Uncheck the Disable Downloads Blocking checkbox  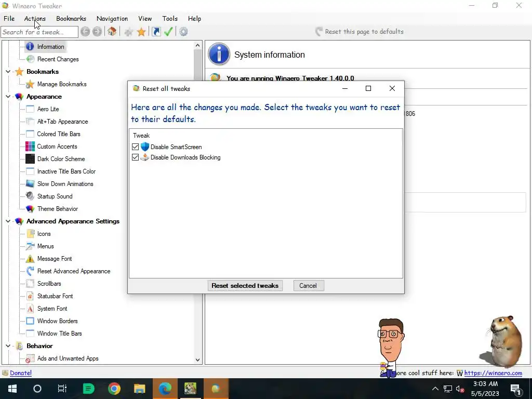[136, 157]
